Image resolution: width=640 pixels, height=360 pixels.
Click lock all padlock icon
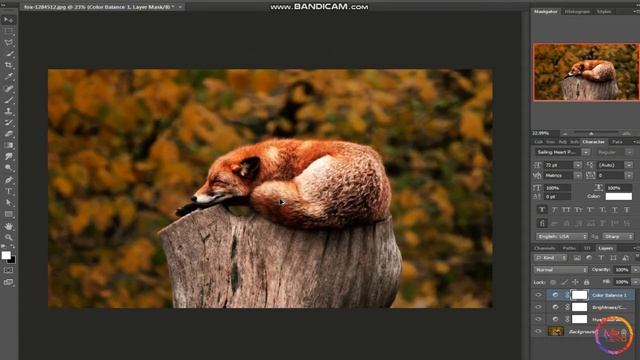[x=587, y=282]
